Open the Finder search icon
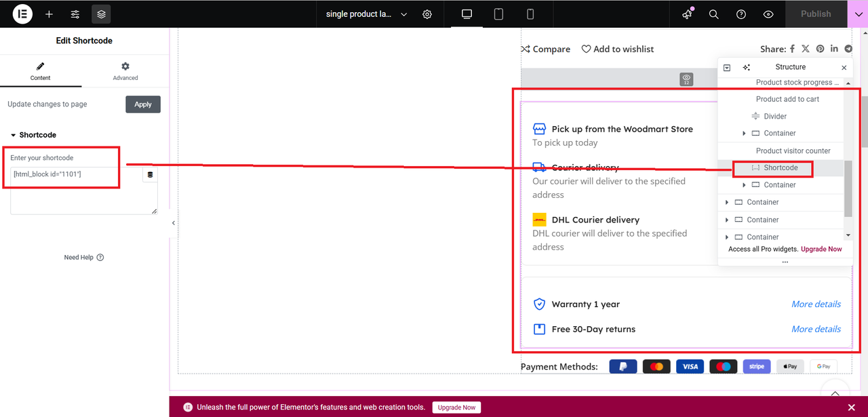The width and height of the screenshot is (868, 417). tap(713, 14)
